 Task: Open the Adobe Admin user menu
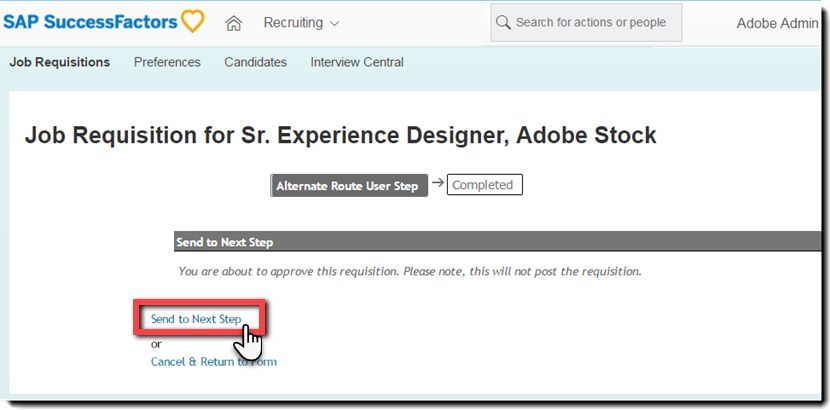click(777, 23)
